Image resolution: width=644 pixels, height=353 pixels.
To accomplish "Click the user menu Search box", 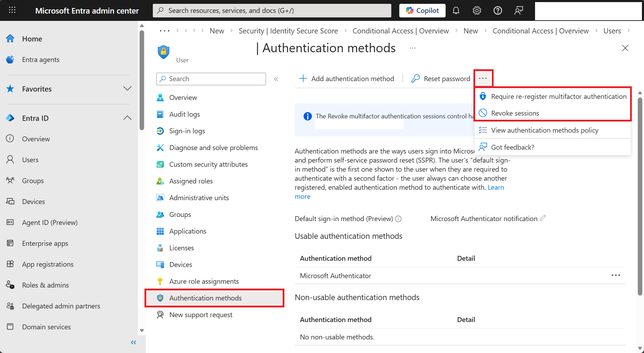I will tap(211, 79).
